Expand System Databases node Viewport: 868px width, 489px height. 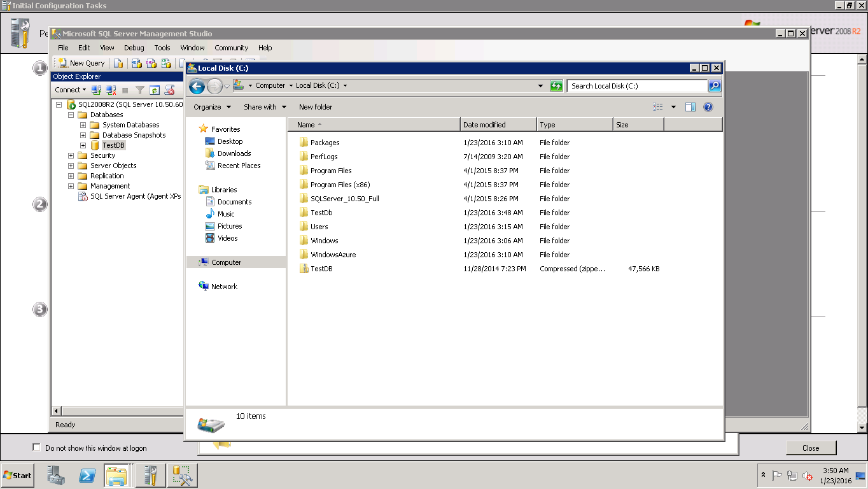83,125
